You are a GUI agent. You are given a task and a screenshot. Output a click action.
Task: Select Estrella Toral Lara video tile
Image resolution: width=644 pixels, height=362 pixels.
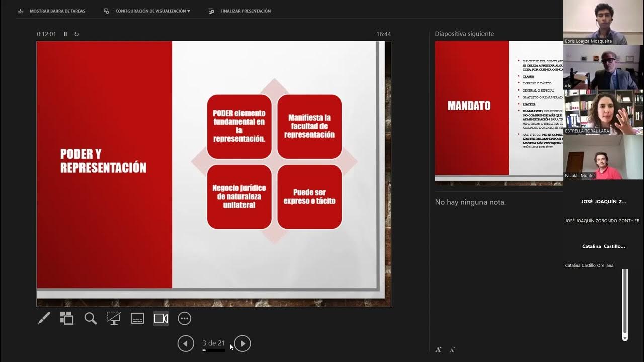(x=603, y=112)
